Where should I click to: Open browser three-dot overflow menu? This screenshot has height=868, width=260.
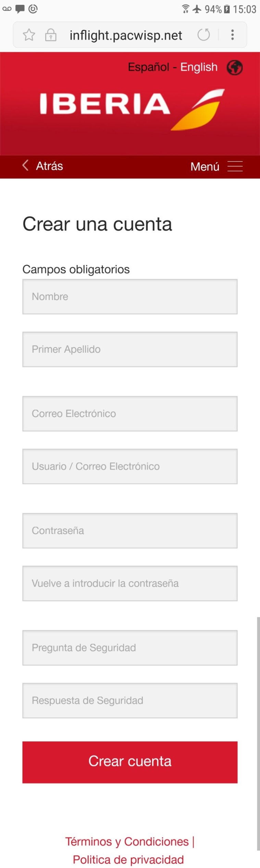coord(233,35)
